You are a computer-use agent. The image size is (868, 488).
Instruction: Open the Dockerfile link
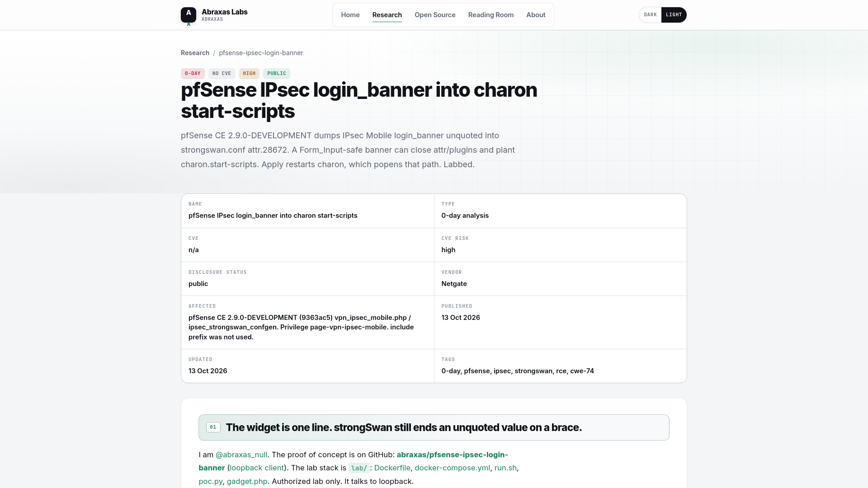(392, 468)
